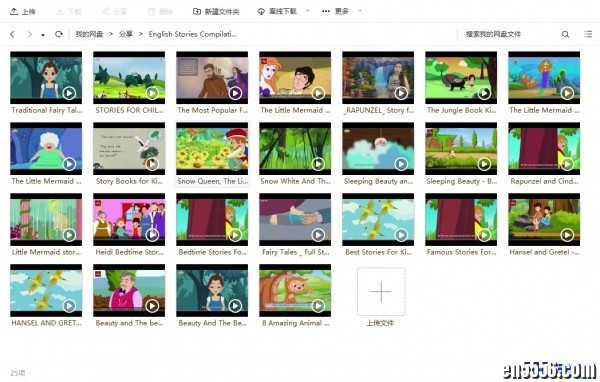Open the Snow Queen, The Li.. thumbnail

coord(212,149)
